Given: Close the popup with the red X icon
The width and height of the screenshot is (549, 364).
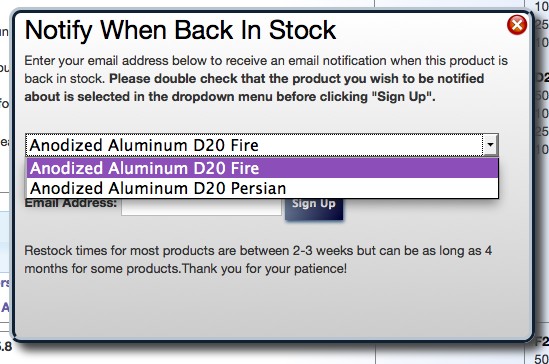Looking at the screenshot, I should 517,25.
